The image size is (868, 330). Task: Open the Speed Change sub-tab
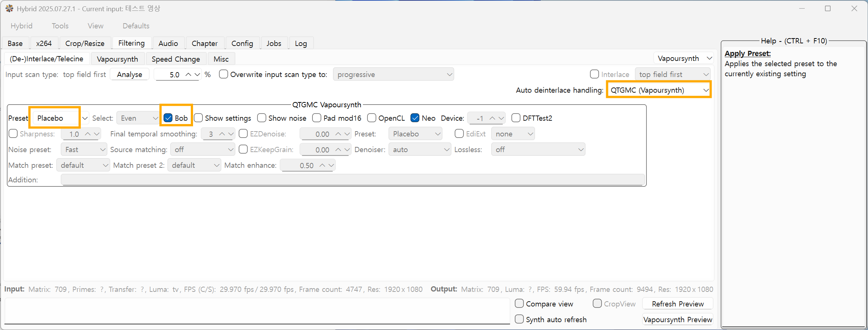(x=176, y=59)
